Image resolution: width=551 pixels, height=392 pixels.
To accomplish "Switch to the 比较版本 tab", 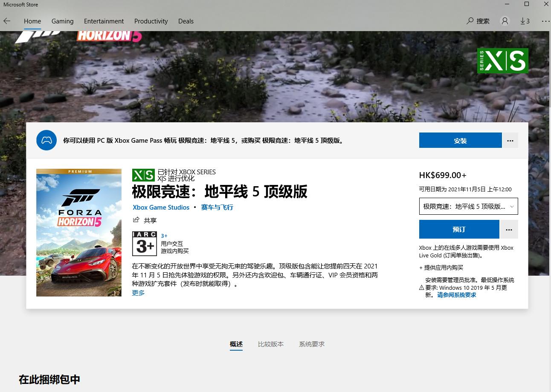I will [x=271, y=344].
